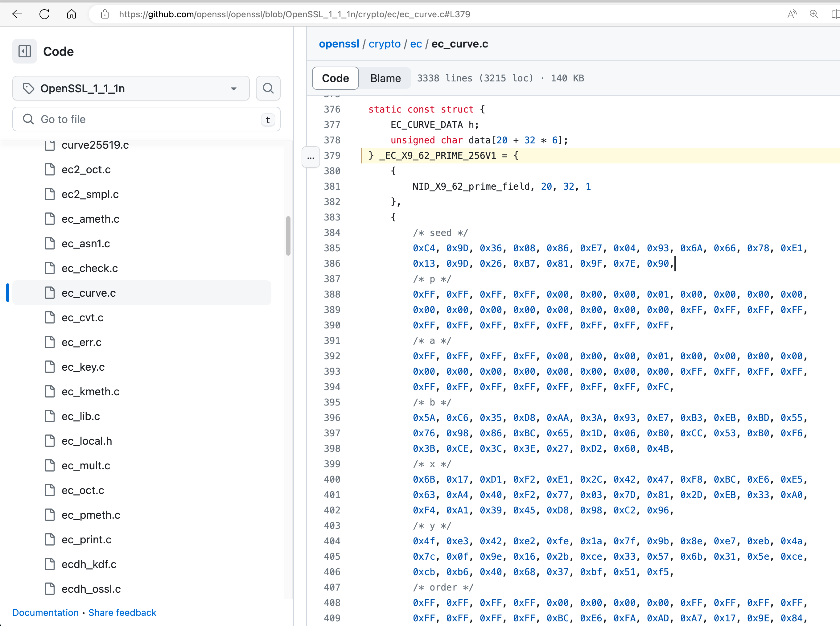
Task: Open the openssl repository breadcrumb link
Action: tap(339, 44)
